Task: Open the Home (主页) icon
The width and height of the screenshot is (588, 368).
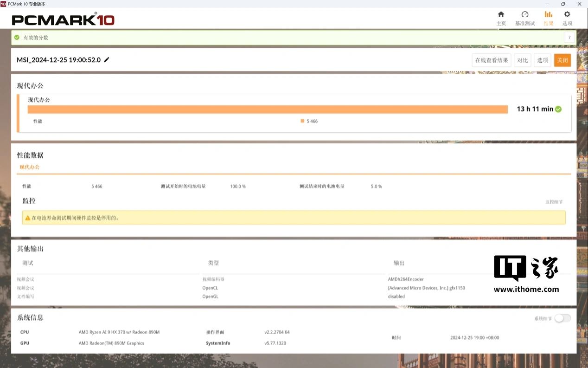Action: coord(501,14)
